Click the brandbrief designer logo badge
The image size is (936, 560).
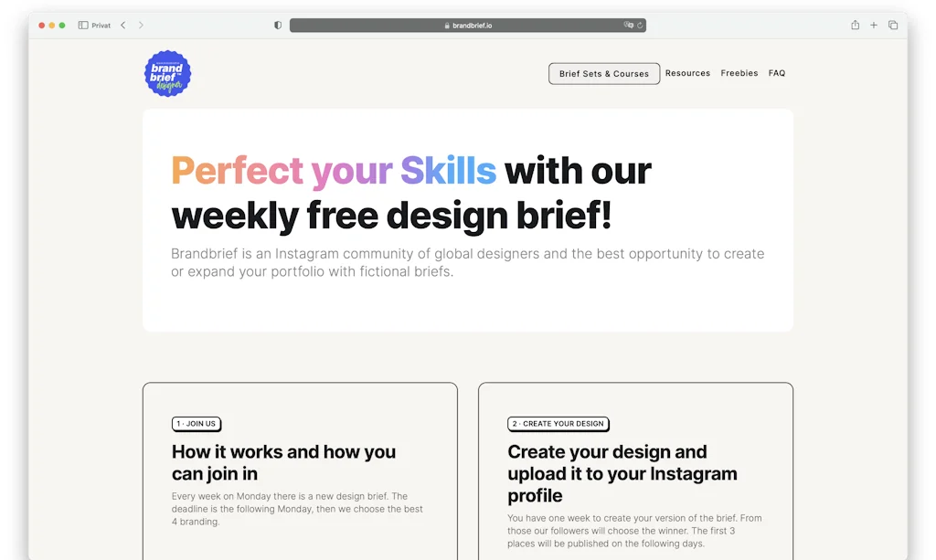click(x=167, y=73)
